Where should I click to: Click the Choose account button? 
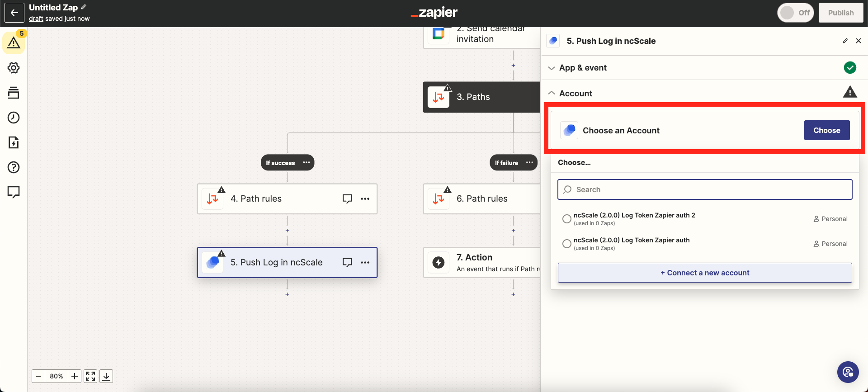(827, 130)
